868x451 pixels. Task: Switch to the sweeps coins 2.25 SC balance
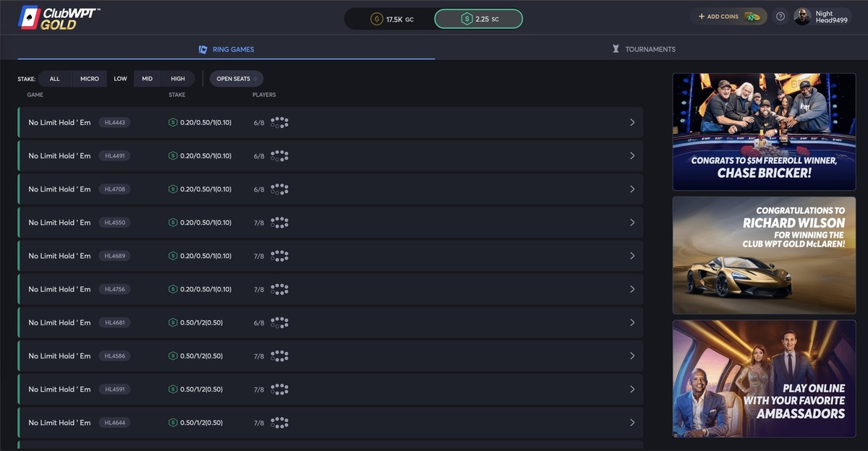pyautogui.click(x=478, y=19)
